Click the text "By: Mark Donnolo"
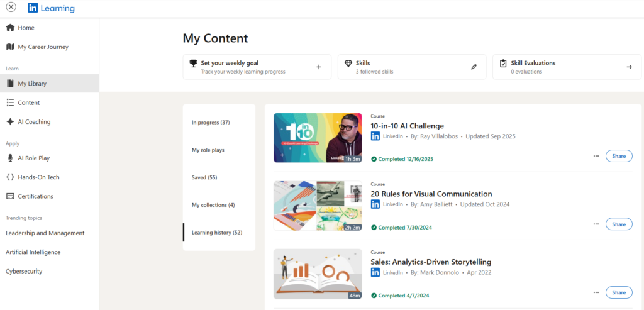 click(x=435, y=273)
